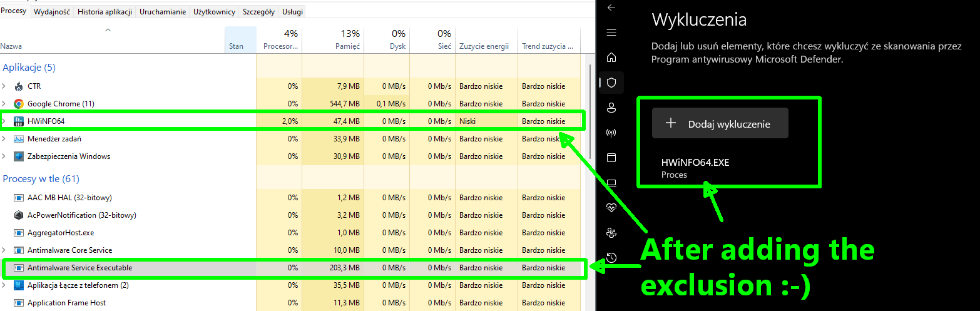Expand the Google Chrome (11) process group
The image size is (980, 311).
pyautogui.click(x=4, y=104)
